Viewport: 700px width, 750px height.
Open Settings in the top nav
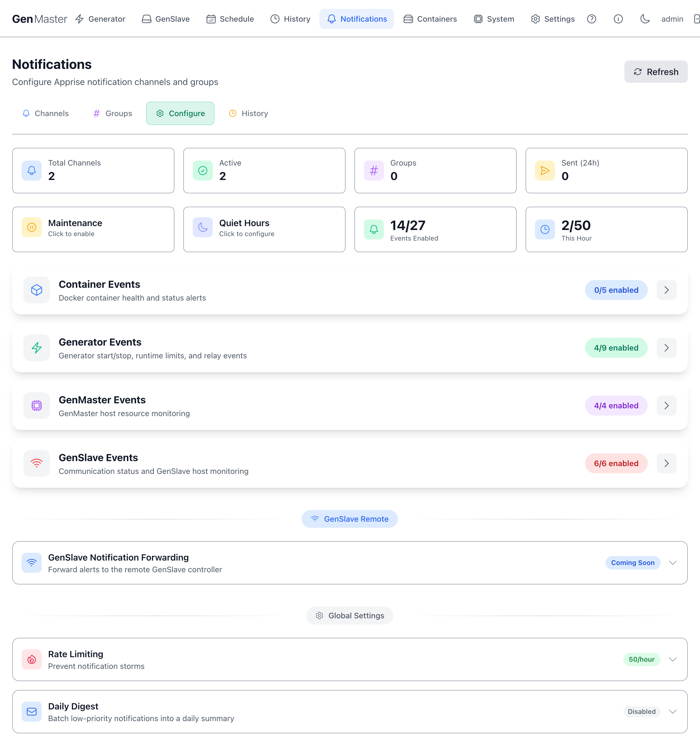point(553,19)
